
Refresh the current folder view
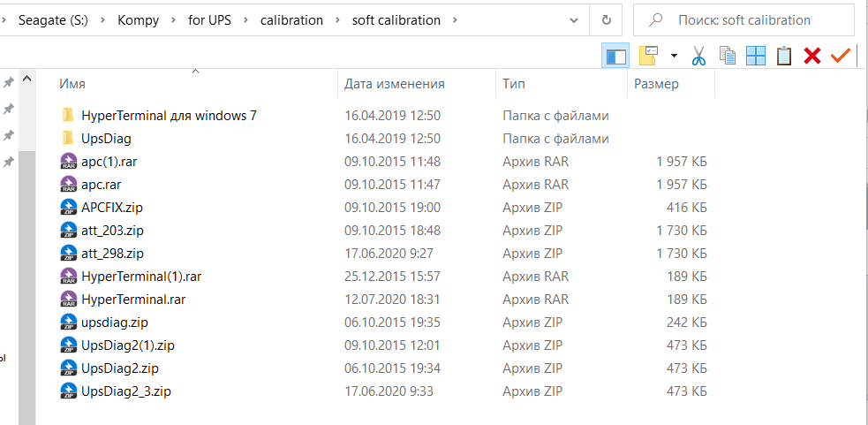tap(606, 19)
